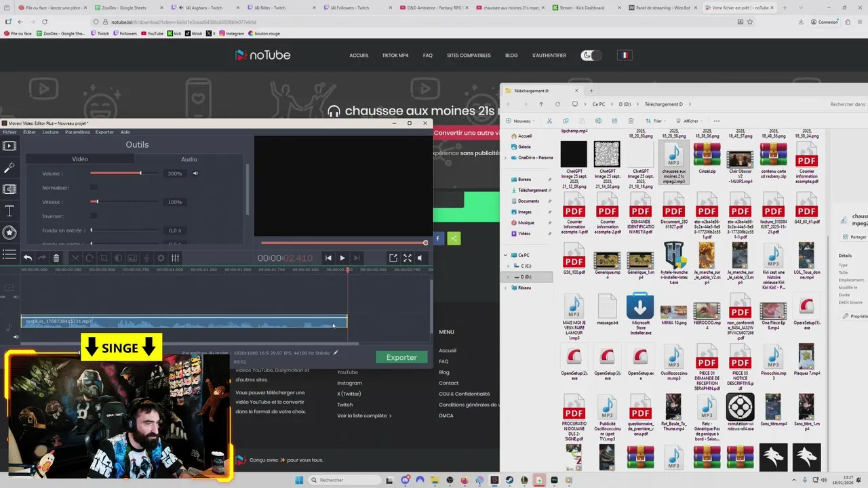Screen dimensions: 868x488
Task: Play the preview in Movavi
Action: tap(342, 258)
